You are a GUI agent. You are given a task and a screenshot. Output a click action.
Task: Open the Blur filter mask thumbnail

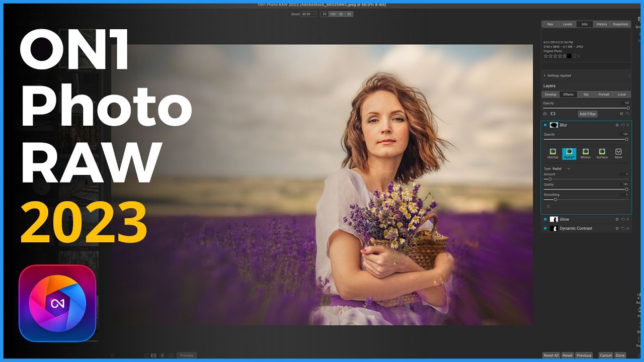(554, 125)
